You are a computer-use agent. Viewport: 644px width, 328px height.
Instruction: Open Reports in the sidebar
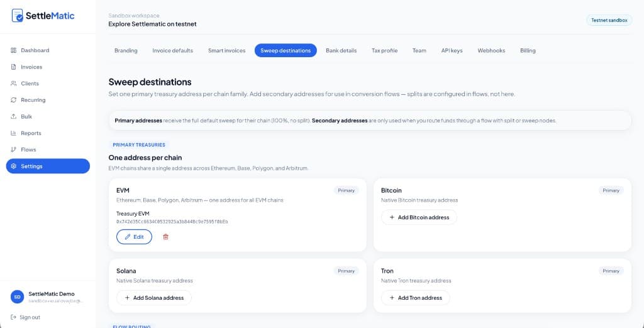click(48, 133)
